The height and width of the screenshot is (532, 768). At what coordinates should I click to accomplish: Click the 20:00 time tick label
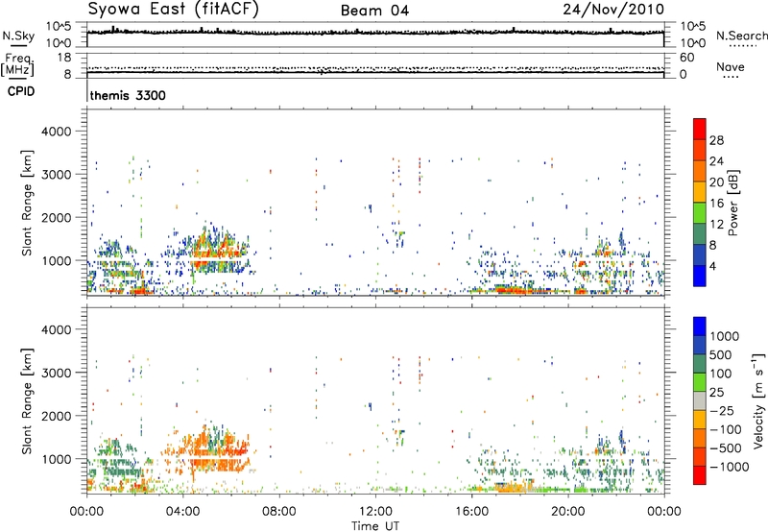click(x=567, y=512)
